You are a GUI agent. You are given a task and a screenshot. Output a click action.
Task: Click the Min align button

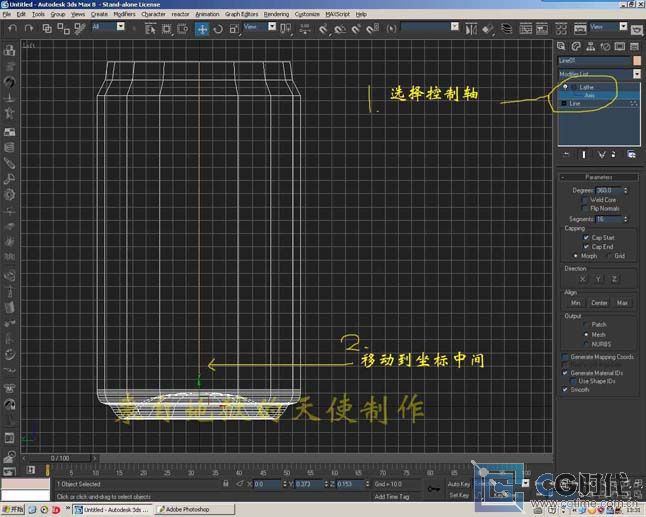pos(576,303)
